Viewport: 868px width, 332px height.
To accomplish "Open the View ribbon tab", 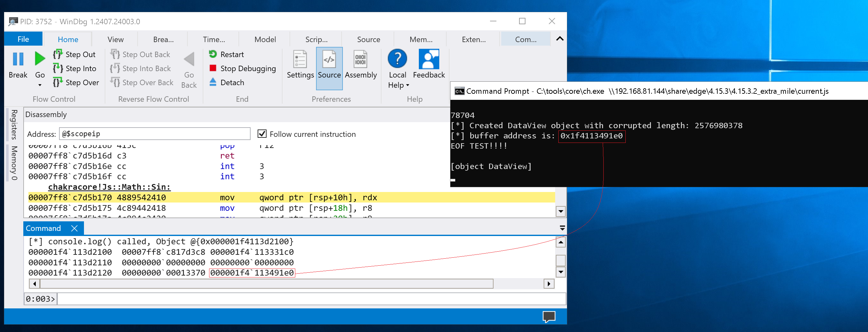I will click(115, 40).
